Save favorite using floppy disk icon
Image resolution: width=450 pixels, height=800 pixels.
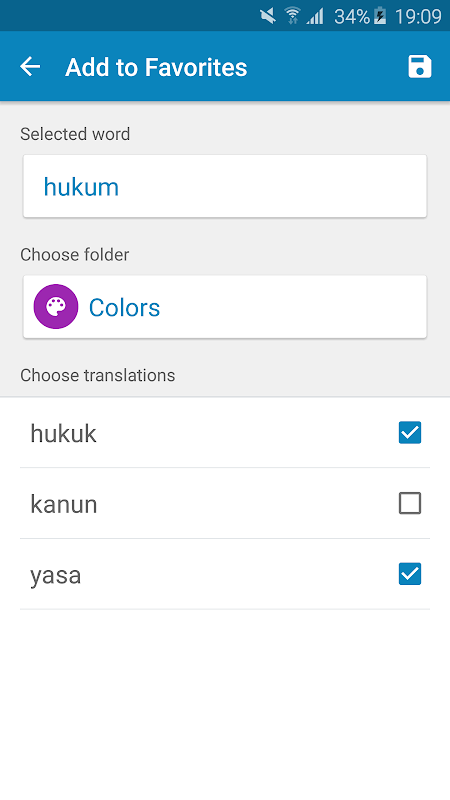419,67
